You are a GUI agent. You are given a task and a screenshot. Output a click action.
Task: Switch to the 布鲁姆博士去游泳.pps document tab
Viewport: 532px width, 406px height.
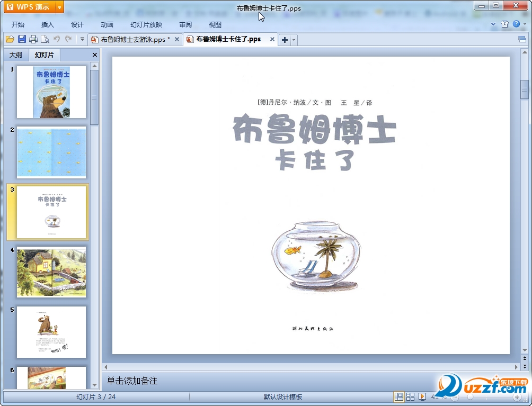pyautogui.click(x=133, y=40)
